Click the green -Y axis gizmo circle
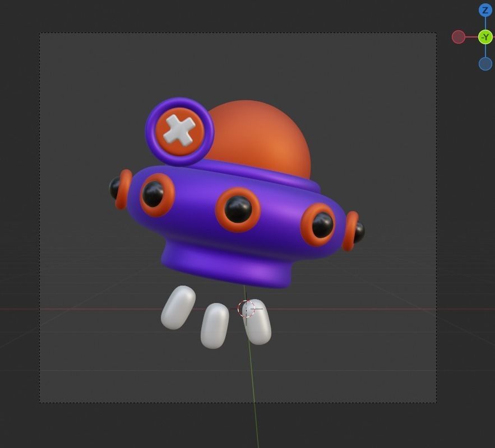The width and height of the screenshot is (495, 448). tap(485, 37)
